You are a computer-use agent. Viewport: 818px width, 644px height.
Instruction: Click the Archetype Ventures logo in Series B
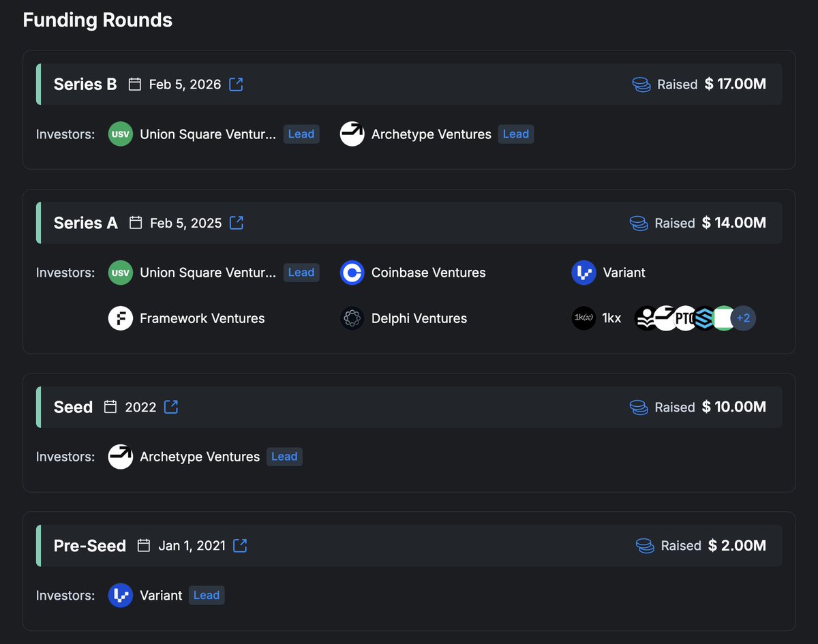[x=352, y=134]
